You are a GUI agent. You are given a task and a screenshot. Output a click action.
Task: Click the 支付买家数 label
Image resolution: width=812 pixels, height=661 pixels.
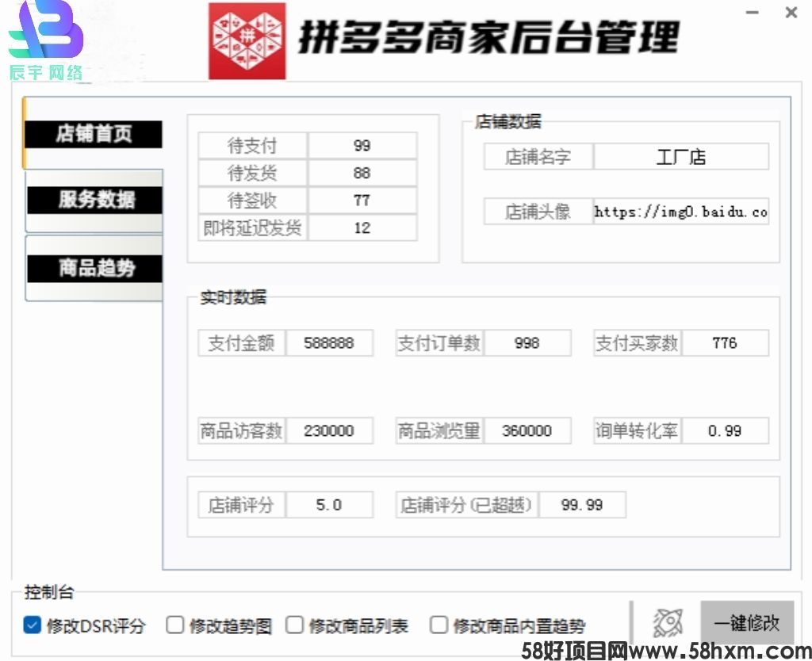[637, 343]
